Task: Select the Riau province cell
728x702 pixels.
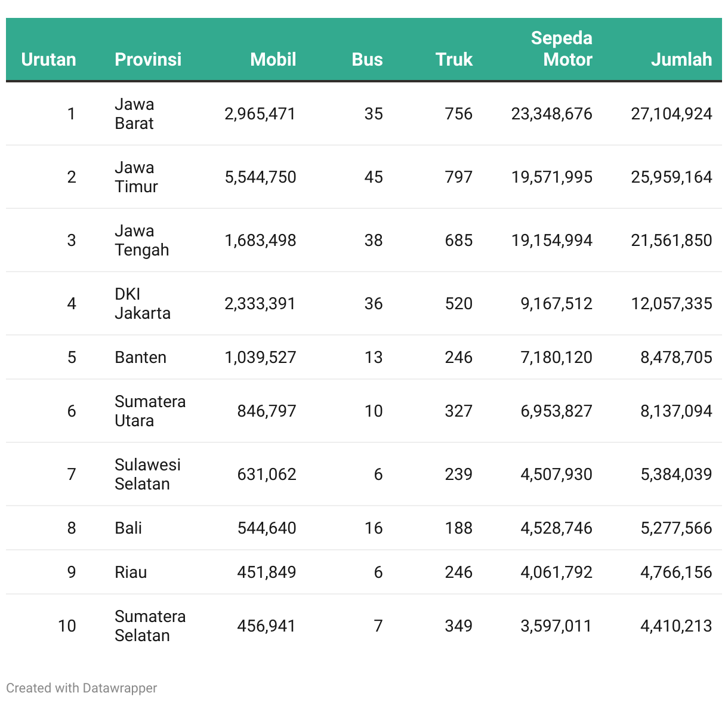Action: point(131,572)
